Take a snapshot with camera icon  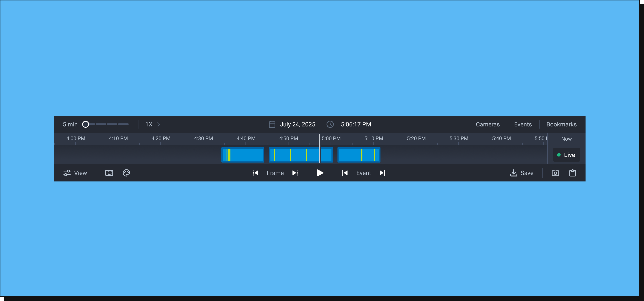pyautogui.click(x=555, y=173)
